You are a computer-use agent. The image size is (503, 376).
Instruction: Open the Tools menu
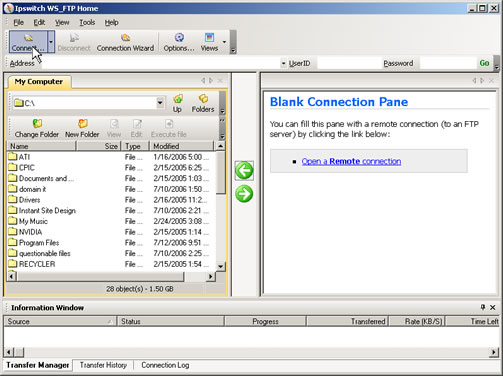point(87,22)
